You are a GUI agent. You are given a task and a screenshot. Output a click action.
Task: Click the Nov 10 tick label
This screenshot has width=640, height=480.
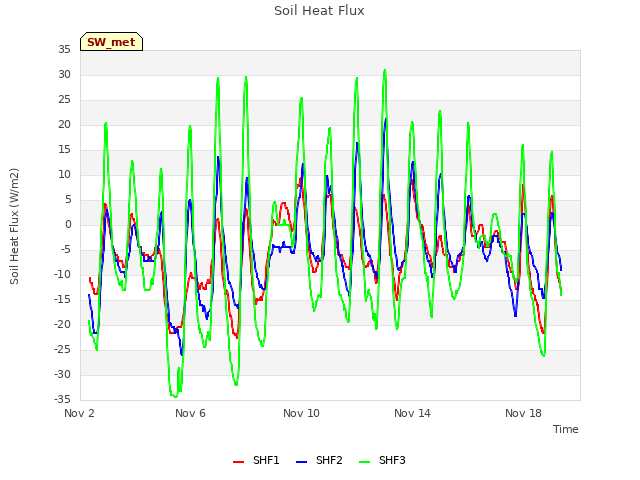coord(301,413)
